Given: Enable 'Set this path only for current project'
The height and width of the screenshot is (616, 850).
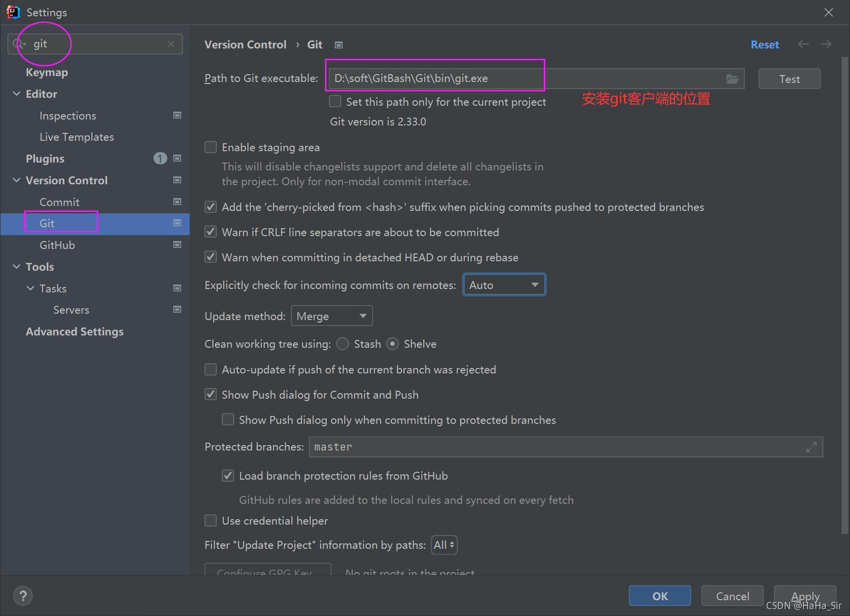Looking at the screenshot, I should click(335, 101).
